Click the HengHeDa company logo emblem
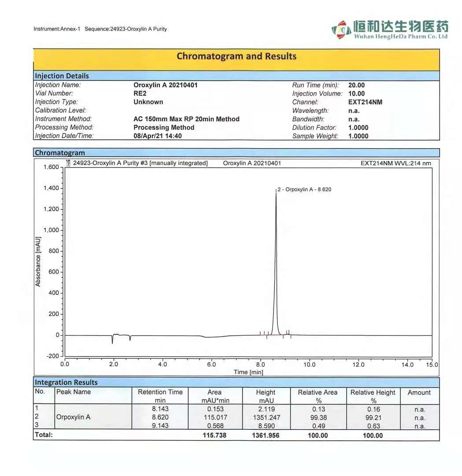The height and width of the screenshot is (476, 462). point(341,30)
